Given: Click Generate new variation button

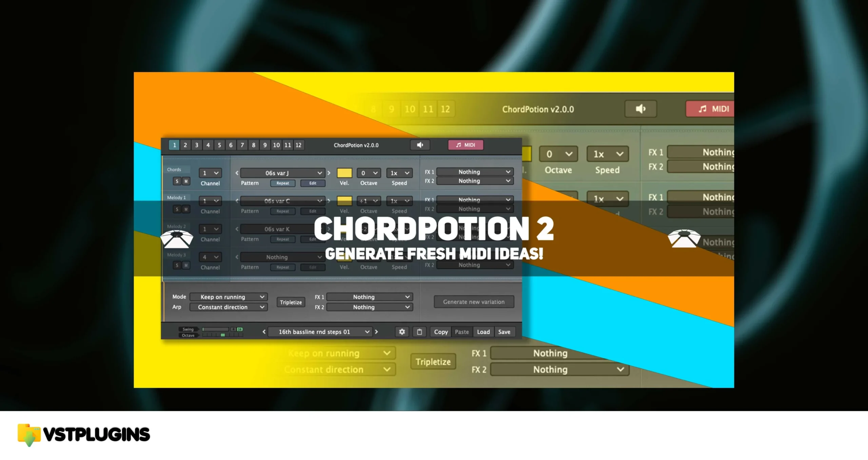Looking at the screenshot, I should (x=473, y=301).
